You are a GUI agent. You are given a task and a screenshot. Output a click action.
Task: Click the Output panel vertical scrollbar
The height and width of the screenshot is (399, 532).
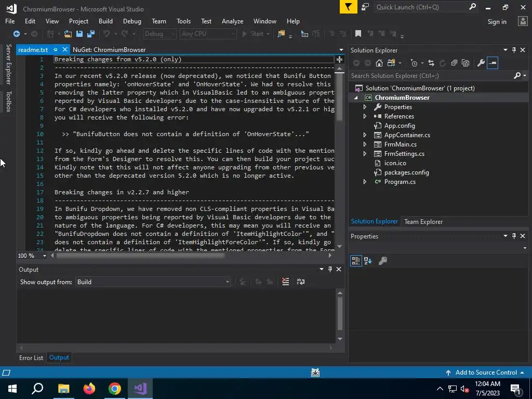tap(340, 315)
